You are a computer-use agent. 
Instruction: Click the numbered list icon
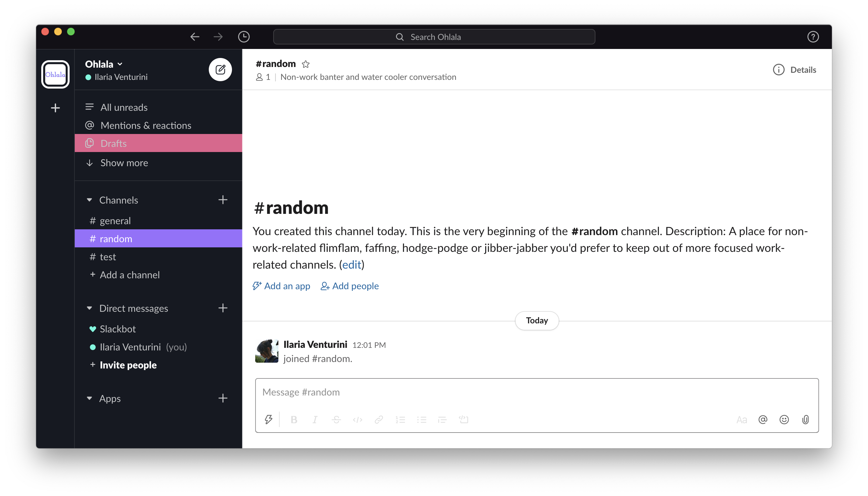point(400,419)
